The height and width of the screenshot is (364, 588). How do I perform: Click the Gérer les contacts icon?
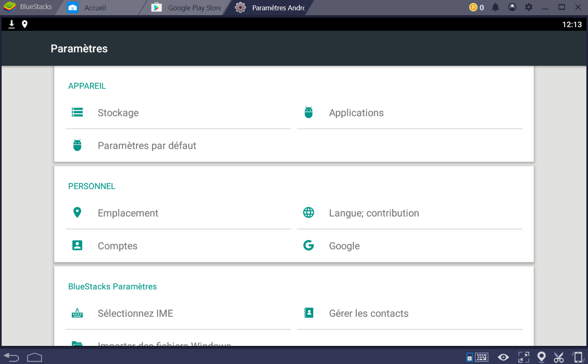coord(308,313)
